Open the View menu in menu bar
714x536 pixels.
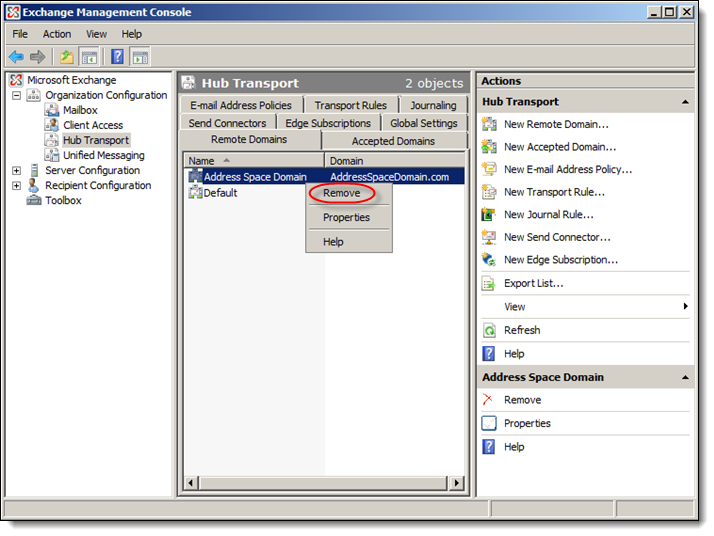pos(97,34)
